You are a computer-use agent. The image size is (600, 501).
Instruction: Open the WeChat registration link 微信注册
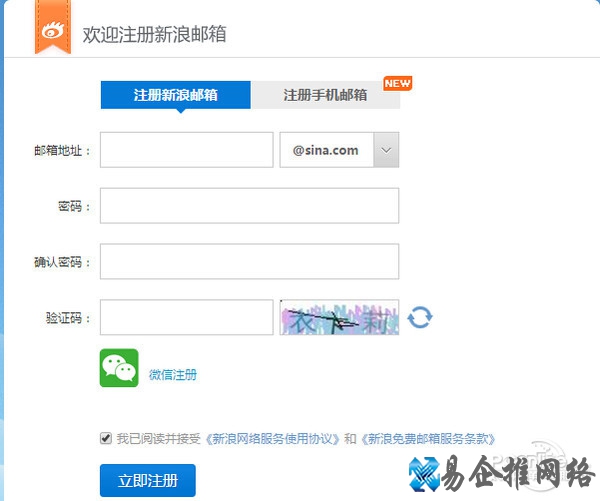point(173,374)
